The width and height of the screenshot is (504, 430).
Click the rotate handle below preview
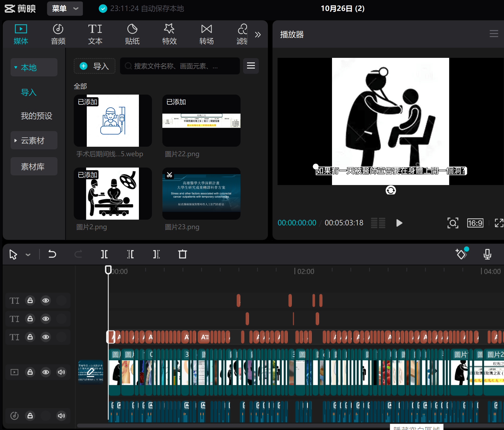pos(391,191)
